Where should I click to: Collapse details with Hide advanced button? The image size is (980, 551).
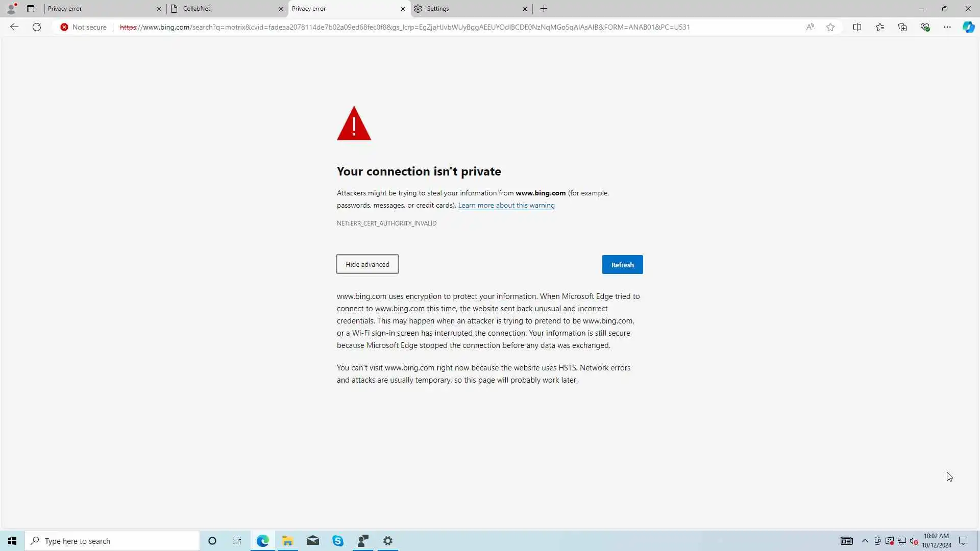(367, 264)
